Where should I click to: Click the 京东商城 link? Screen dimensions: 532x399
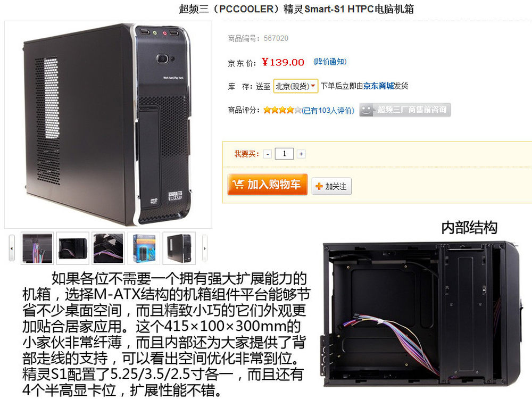pos(378,86)
